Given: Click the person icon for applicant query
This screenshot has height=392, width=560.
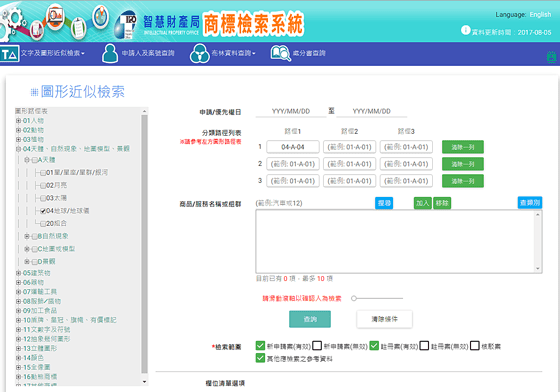Looking at the screenshot, I should coord(110,54).
